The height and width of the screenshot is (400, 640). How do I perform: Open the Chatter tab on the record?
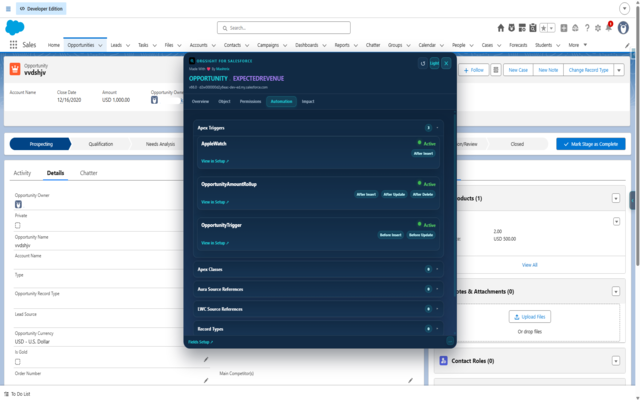(x=89, y=173)
